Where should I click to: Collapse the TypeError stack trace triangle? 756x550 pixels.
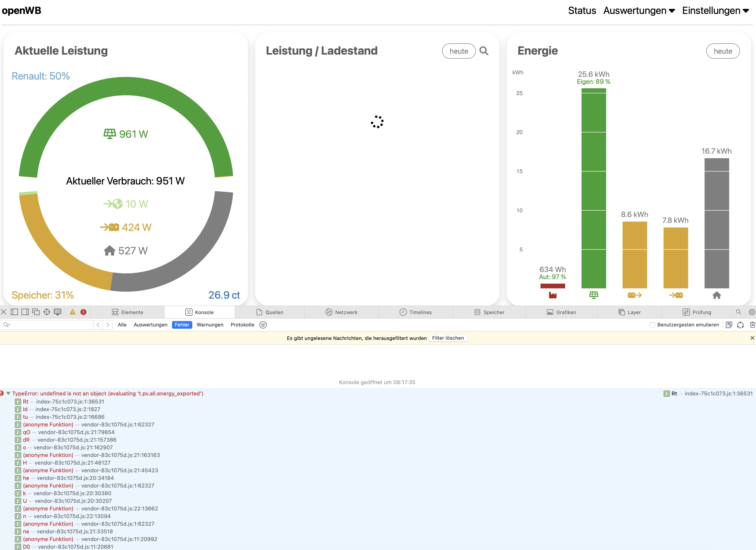pos(8,393)
